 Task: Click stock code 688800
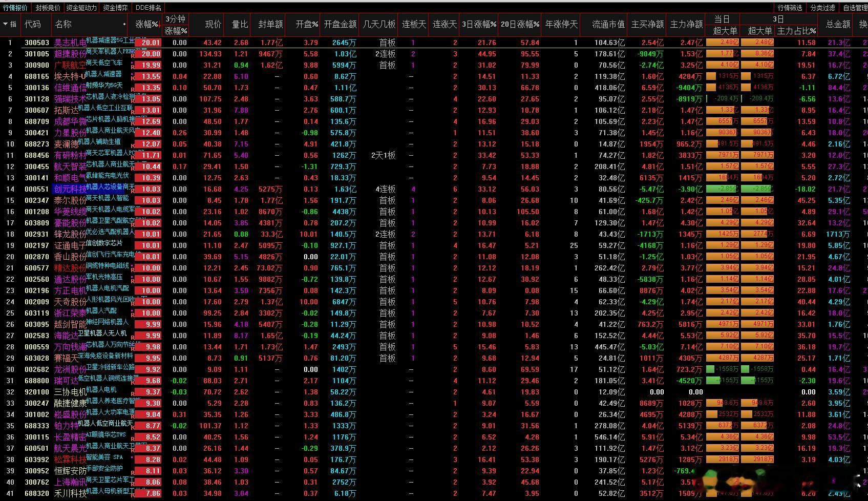[x=37, y=381]
